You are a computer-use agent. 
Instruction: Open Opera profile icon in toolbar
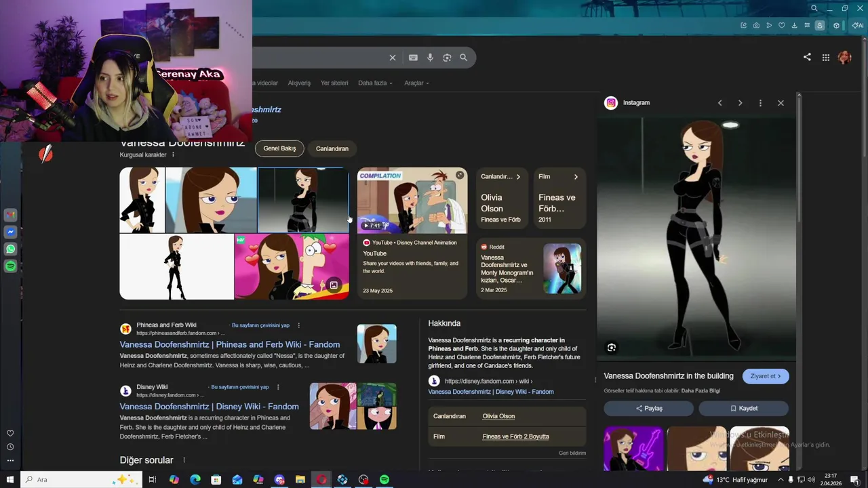tap(820, 26)
